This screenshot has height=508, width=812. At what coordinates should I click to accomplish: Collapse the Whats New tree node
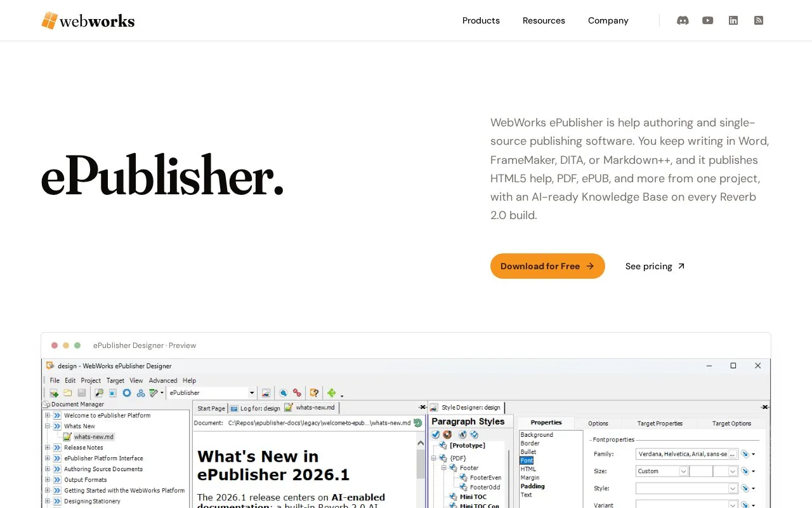[48, 426]
